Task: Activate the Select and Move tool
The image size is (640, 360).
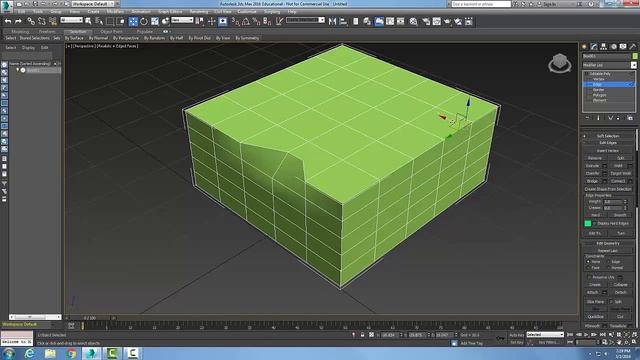Action: pos(133,21)
